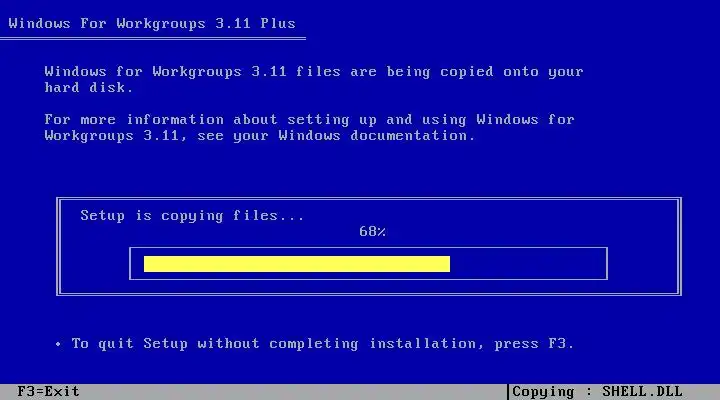Click the 'Setup is copying files...' text

pyautogui.click(x=192, y=215)
